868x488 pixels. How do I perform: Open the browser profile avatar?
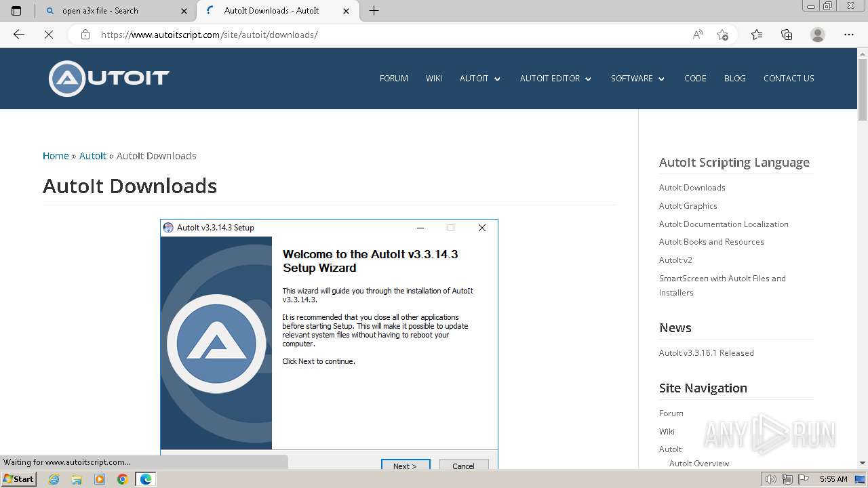click(818, 35)
